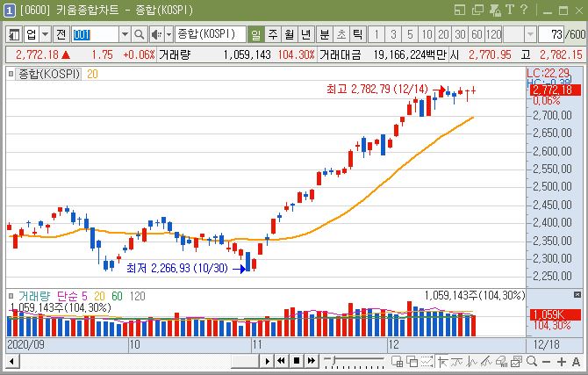The width and height of the screenshot is (588, 375).
Task: Click the 최고 2,782.79 (12/14) annotation
Action: [x=376, y=89]
